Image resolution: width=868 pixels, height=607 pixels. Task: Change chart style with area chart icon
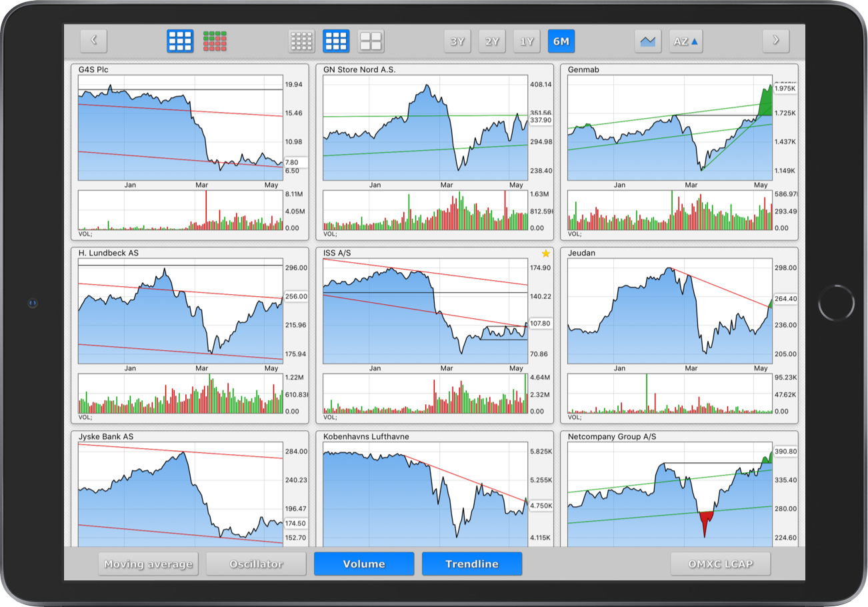pyautogui.click(x=647, y=41)
